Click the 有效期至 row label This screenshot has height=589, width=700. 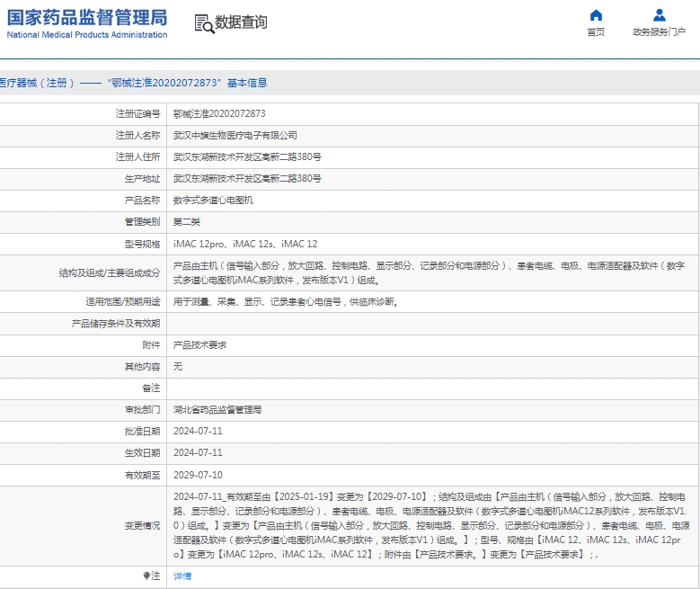pyautogui.click(x=142, y=475)
